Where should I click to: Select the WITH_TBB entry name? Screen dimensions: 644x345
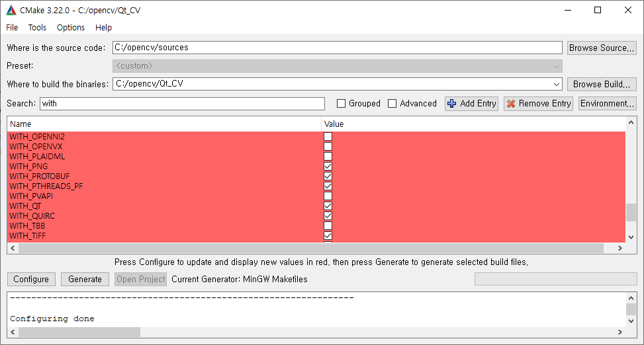click(27, 225)
